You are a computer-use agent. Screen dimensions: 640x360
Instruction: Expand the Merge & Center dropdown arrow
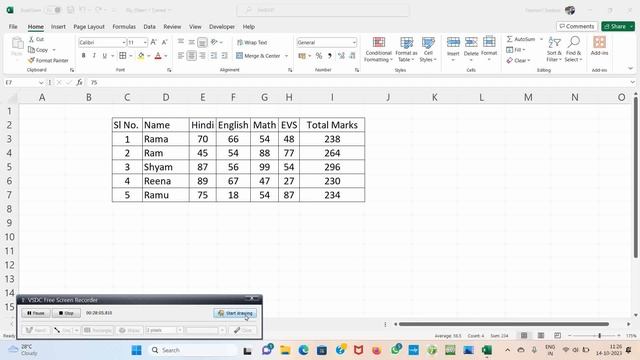click(286, 56)
